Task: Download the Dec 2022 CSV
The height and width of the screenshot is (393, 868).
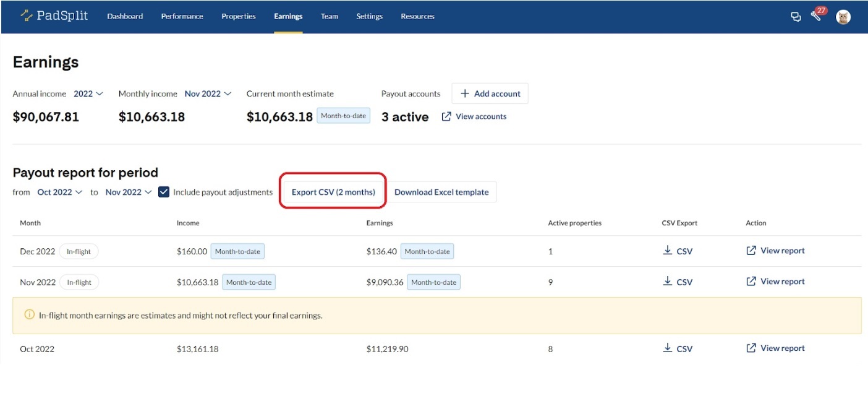Action: tap(678, 251)
